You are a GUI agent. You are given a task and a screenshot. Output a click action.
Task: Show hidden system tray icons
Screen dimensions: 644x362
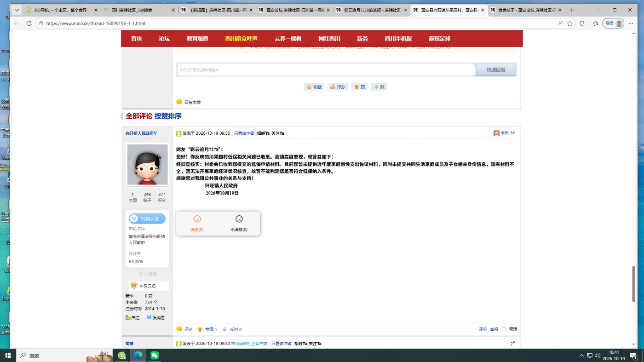581,355
